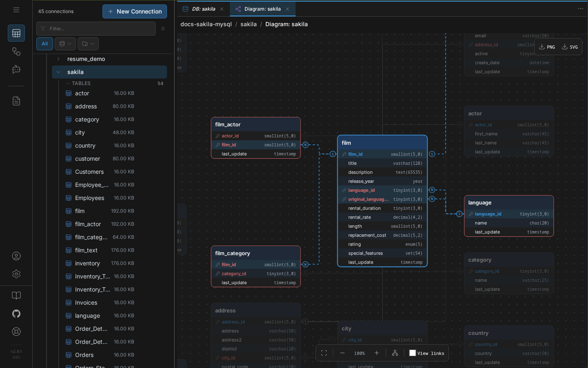Focus the connections Filter input field
This screenshot has height=368, width=588.
[96, 29]
